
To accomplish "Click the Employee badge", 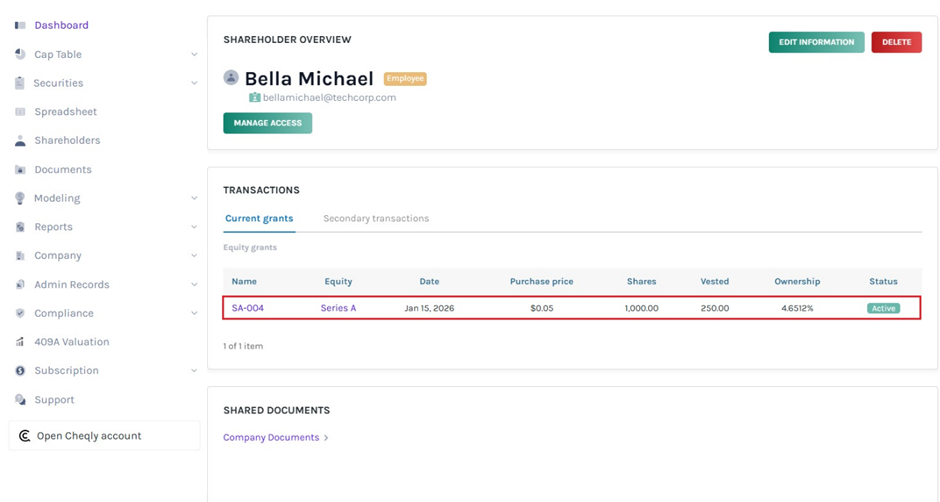I will click(x=405, y=79).
